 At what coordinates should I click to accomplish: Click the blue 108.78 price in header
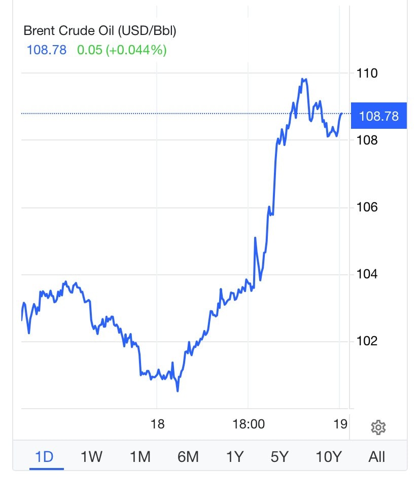click(x=45, y=50)
